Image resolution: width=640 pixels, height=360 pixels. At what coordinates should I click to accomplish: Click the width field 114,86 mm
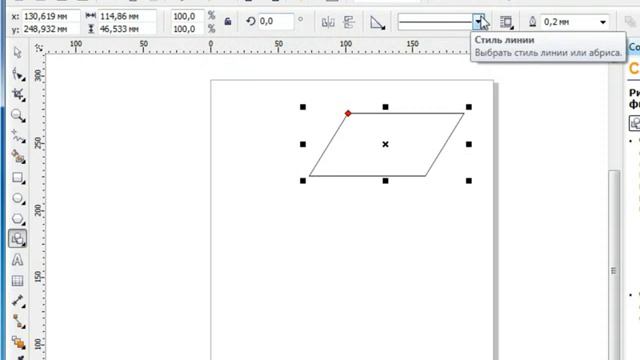click(x=127, y=16)
